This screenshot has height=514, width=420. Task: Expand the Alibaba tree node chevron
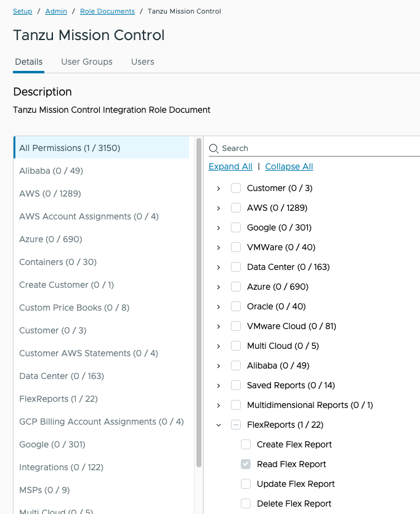point(219,366)
